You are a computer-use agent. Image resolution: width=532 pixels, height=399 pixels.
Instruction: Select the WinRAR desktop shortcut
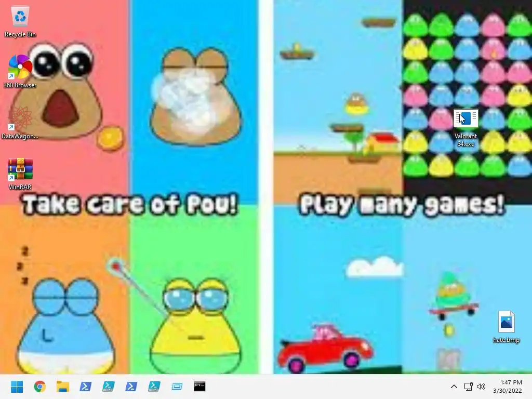20,174
